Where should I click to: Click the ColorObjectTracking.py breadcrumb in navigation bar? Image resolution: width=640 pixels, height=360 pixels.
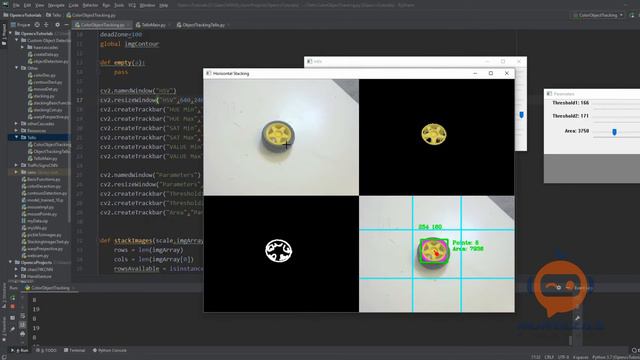[91, 15]
